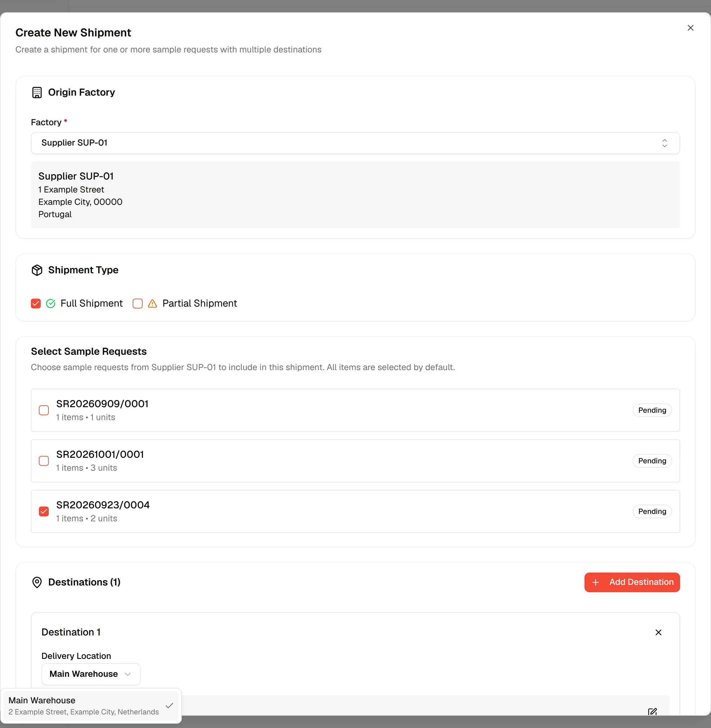The image size is (711, 728).
Task: Click the up-down chevron in the Factory selector
Action: coord(664,143)
